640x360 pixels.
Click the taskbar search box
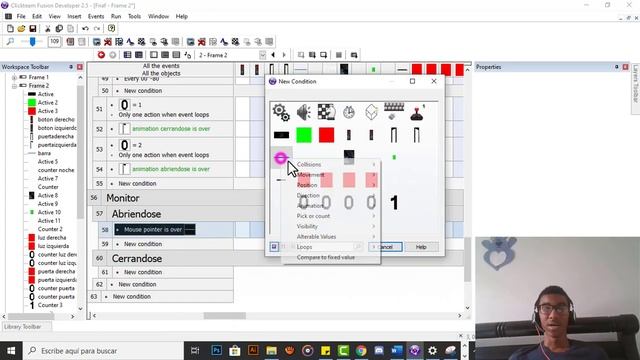click(103, 351)
